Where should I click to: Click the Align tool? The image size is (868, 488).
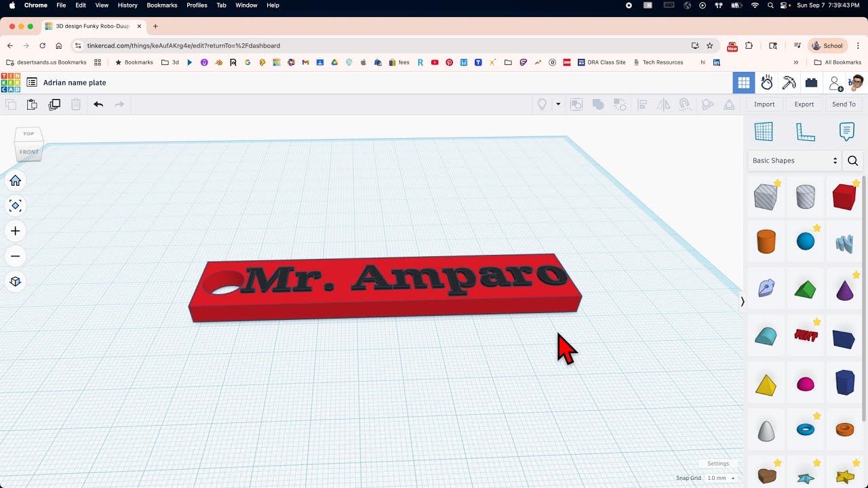642,104
